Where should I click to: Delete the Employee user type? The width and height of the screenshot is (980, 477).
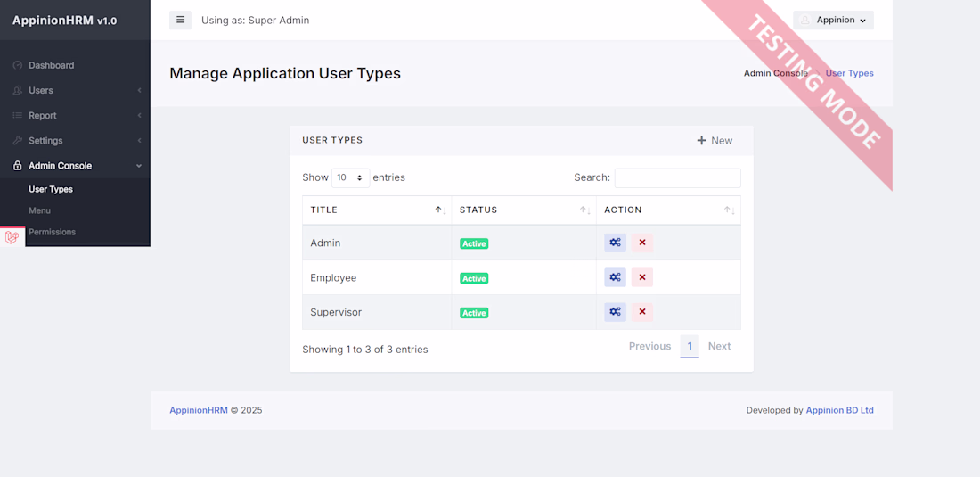pyautogui.click(x=642, y=277)
